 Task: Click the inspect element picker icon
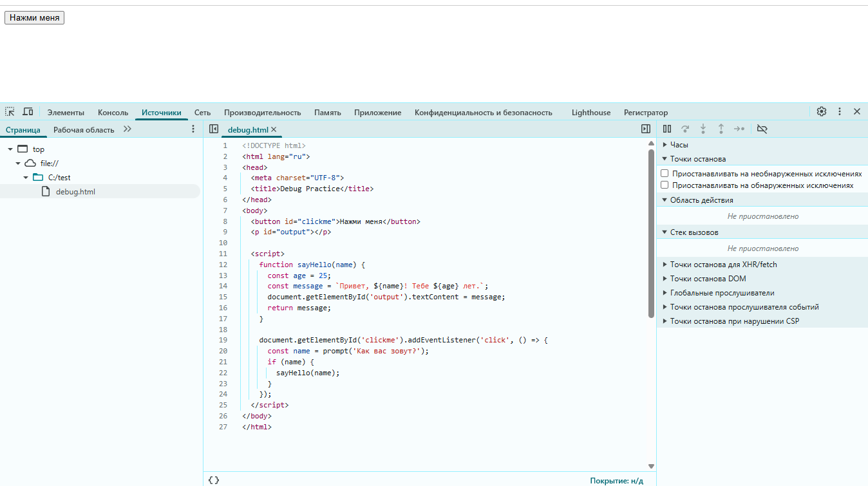click(10, 111)
